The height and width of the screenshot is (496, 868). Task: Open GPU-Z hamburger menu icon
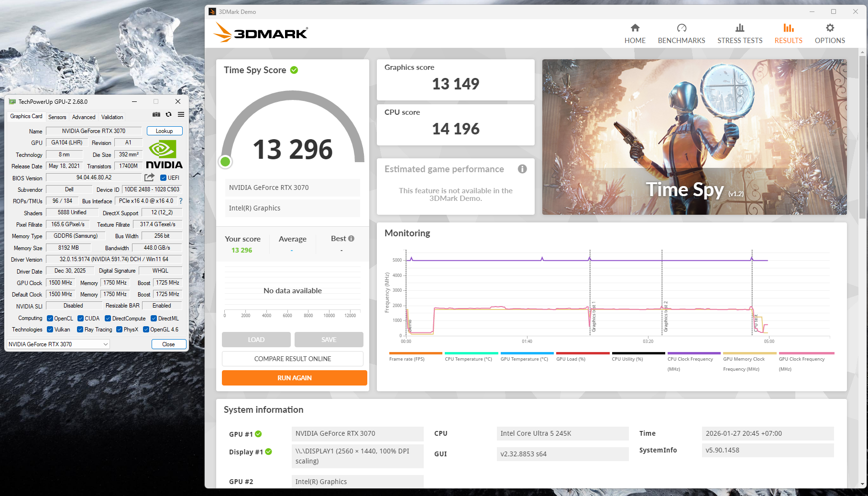point(181,115)
